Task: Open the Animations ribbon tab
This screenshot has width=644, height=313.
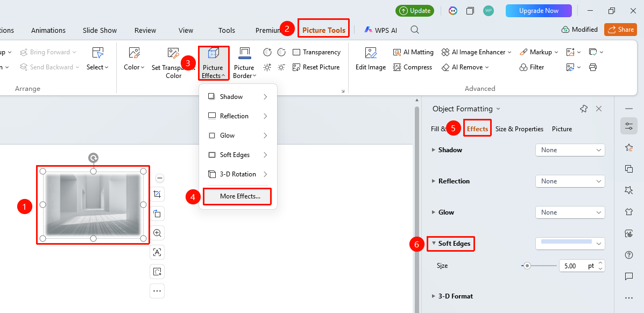Action: [48, 31]
